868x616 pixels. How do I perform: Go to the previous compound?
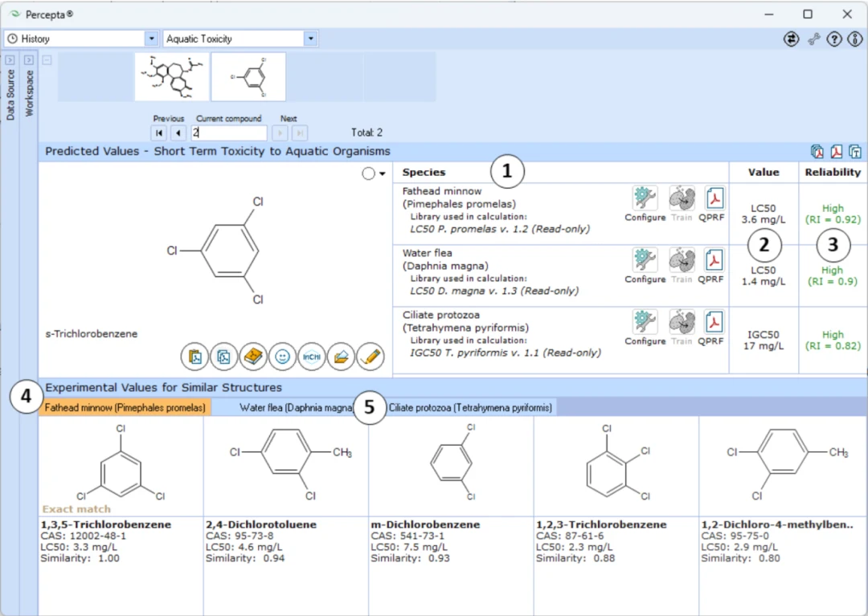pyautogui.click(x=178, y=133)
